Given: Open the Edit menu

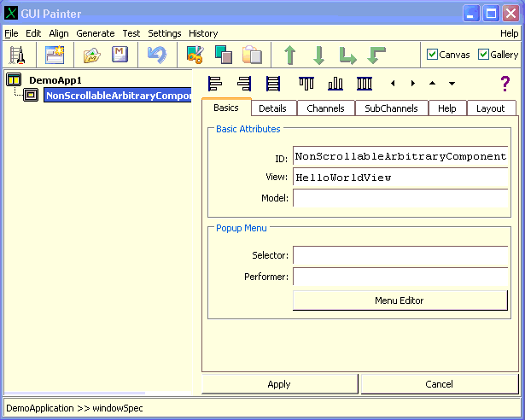Looking at the screenshot, I should [x=33, y=33].
